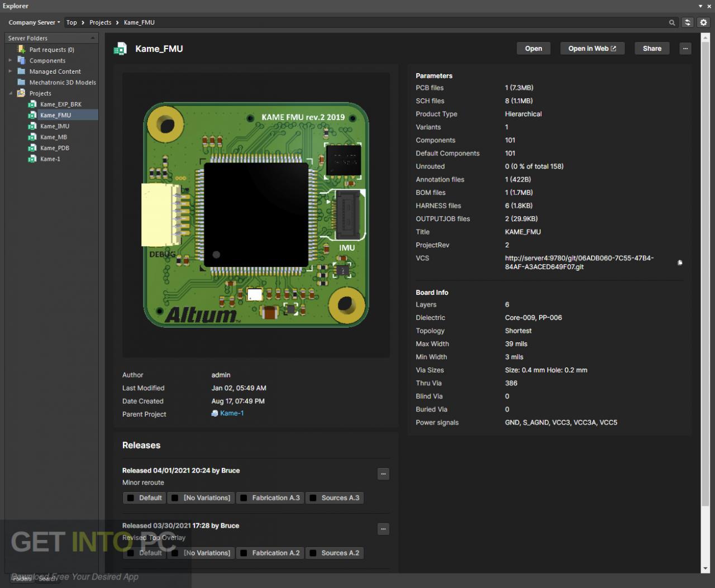The width and height of the screenshot is (715, 588).
Task: Click the 'GND, S_AGND, VCC3, VCC3A, VCC5' power signals
Action: coord(561,423)
